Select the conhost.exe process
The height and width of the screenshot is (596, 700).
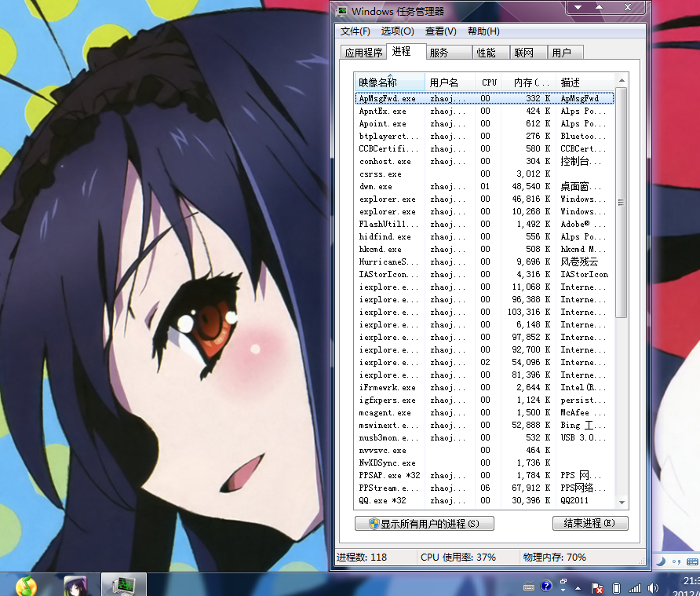tap(484, 161)
